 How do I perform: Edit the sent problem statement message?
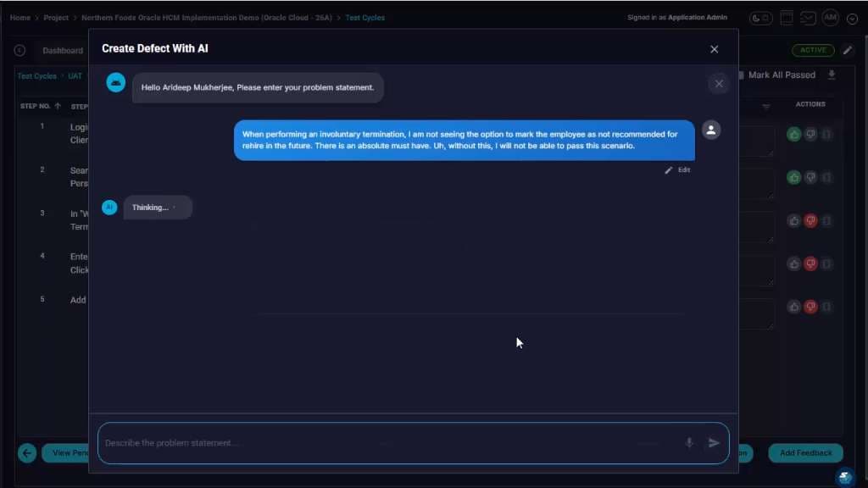tap(677, 169)
